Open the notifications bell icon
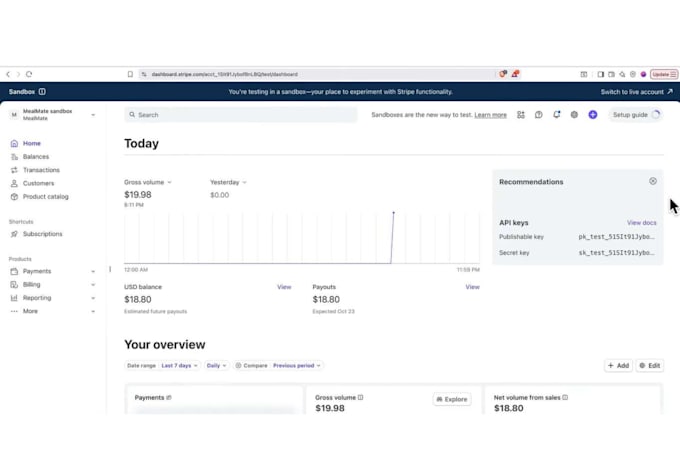 pyautogui.click(x=556, y=115)
